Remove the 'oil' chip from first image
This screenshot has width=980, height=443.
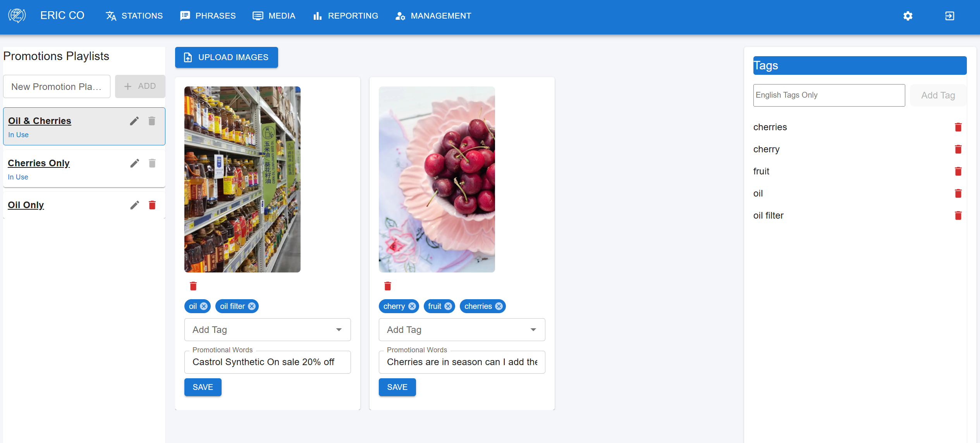pyautogui.click(x=204, y=306)
